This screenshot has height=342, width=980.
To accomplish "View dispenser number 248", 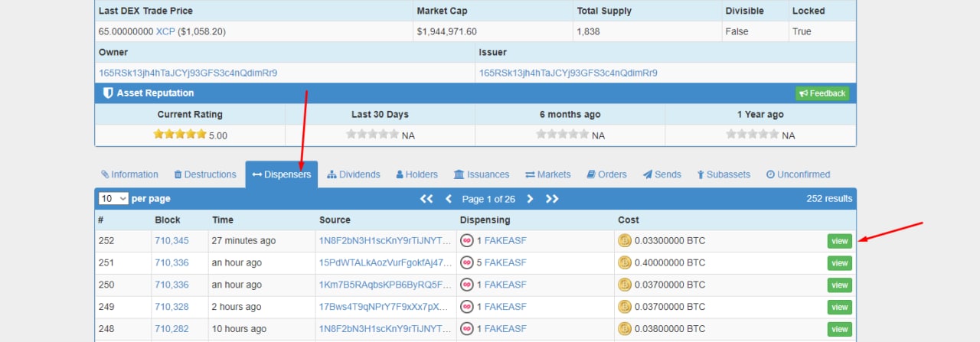I will [x=839, y=329].
